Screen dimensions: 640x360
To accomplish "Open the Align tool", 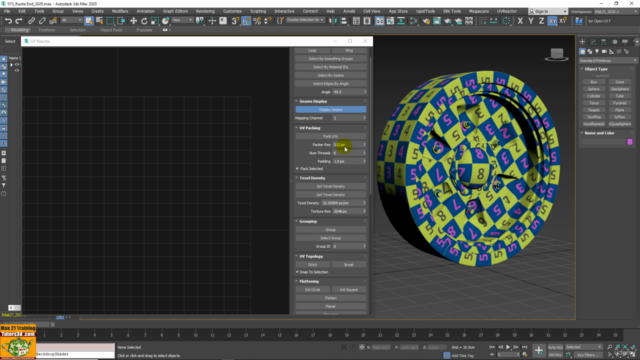I will 344,21.
